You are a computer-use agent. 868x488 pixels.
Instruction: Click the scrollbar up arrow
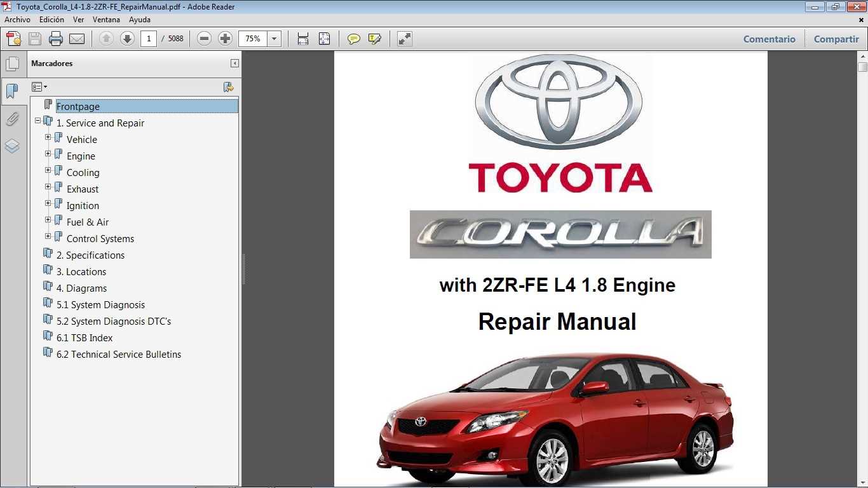click(x=862, y=56)
